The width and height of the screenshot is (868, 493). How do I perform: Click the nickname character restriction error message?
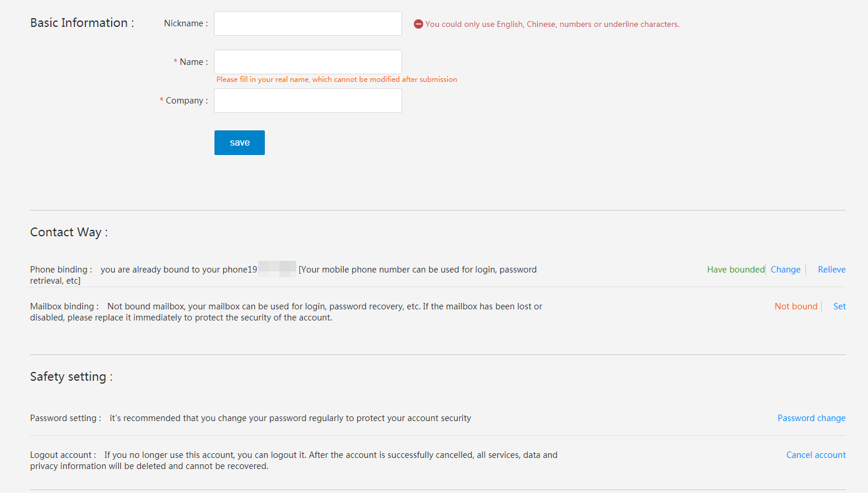552,24
